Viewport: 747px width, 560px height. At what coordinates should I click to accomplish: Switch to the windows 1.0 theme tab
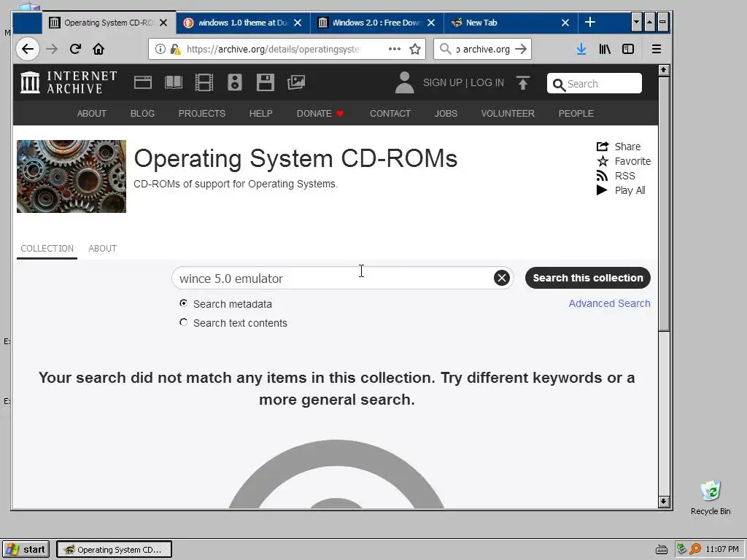point(243,23)
